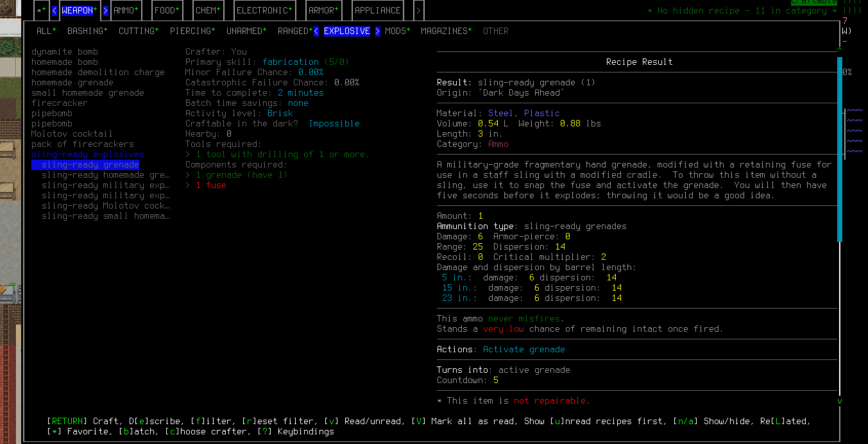Select sling-ready Molotov cock.. recipe

point(106,205)
